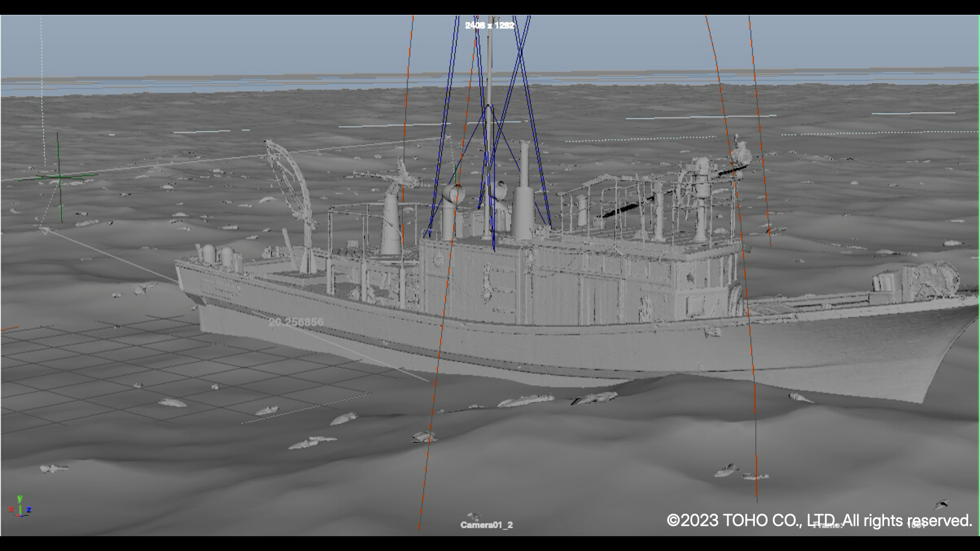The height and width of the screenshot is (551, 980).
Task: Click the Camera01_2 viewport label
Action: pyautogui.click(x=486, y=525)
